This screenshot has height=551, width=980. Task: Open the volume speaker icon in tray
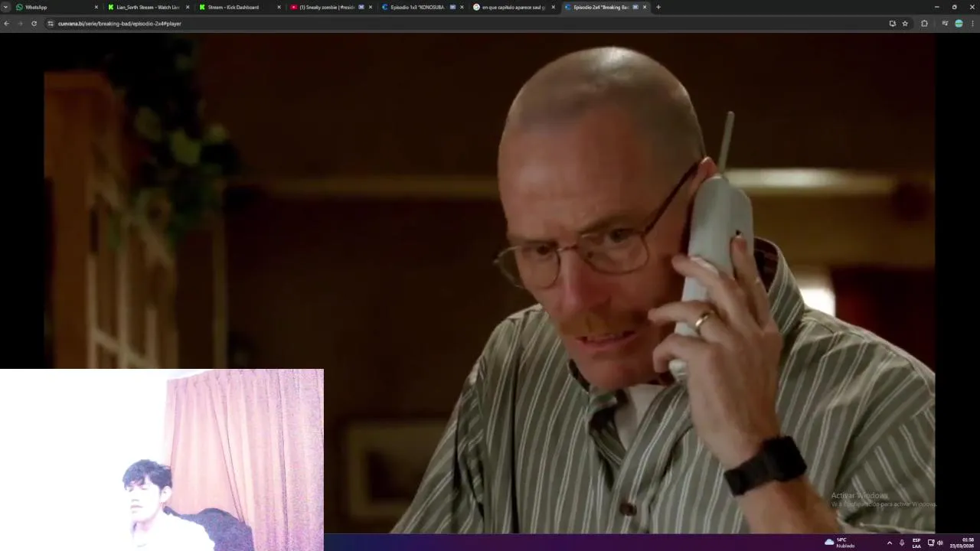tap(940, 543)
